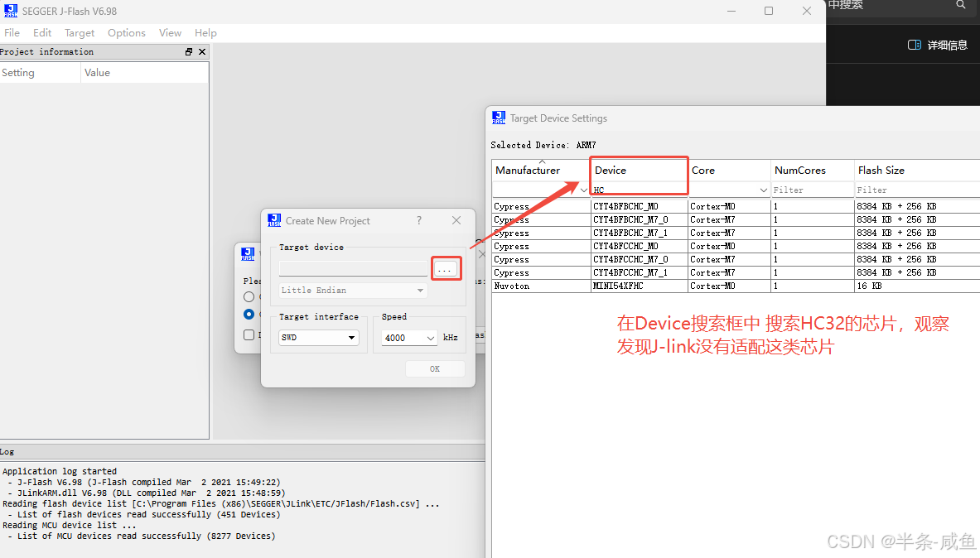Undock the Project information panel
Screen dimensions: 980x558
pyautogui.click(x=189, y=52)
